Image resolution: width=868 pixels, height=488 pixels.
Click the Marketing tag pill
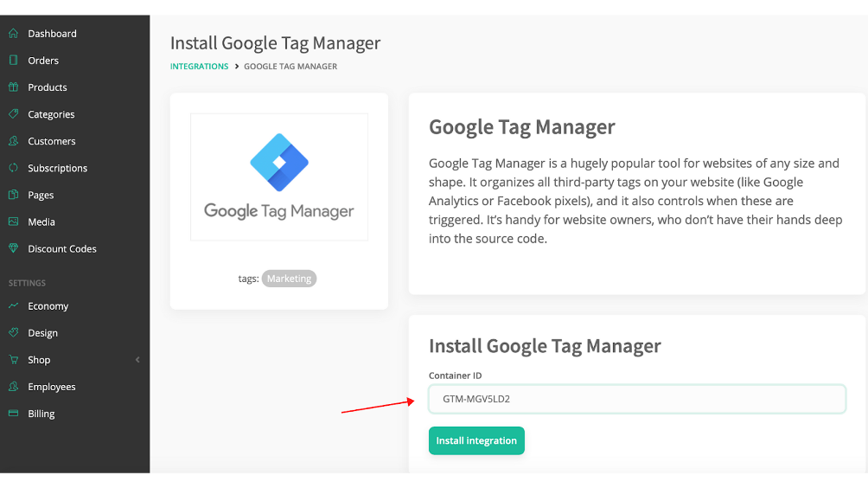coord(289,279)
